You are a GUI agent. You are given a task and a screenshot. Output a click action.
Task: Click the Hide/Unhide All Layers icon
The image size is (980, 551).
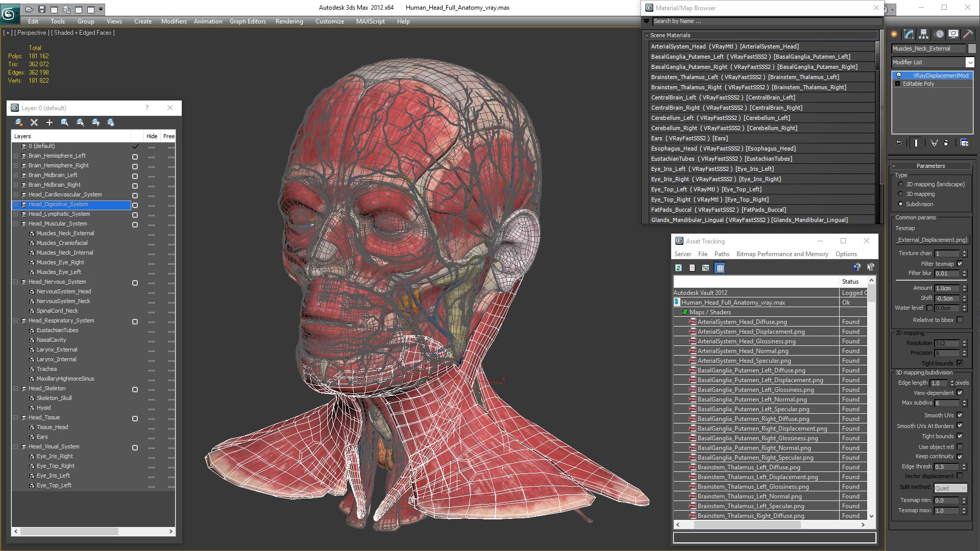[95, 122]
